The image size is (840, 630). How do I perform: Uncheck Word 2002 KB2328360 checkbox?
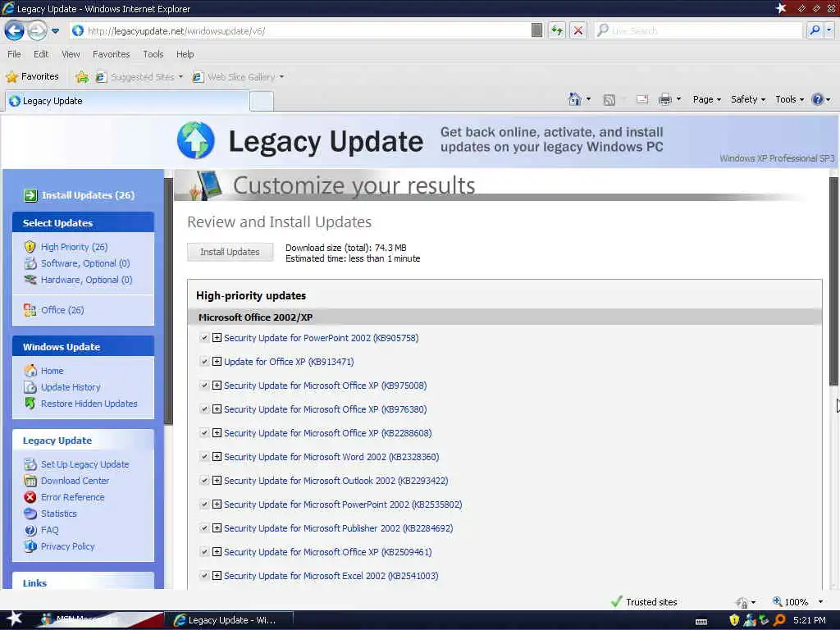pyautogui.click(x=204, y=456)
